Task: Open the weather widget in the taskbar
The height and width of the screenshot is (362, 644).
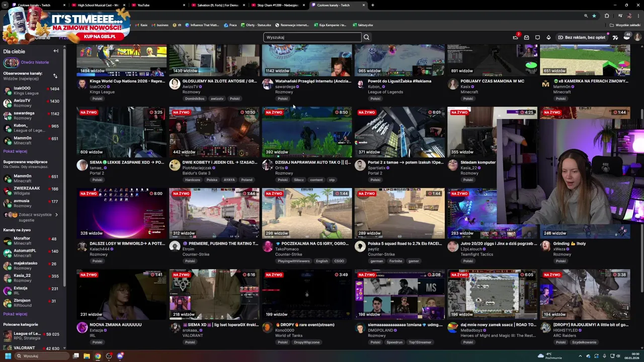Action: (550, 356)
